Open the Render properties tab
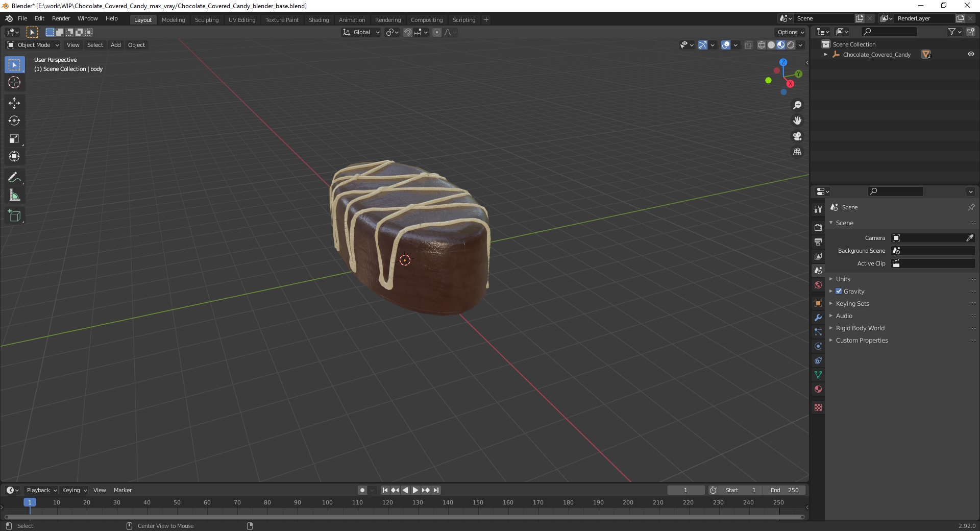980x531 pixels. (x=818, y=227)
